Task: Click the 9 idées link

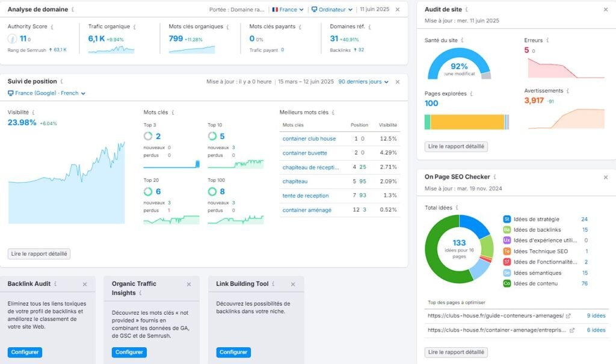Action: (596, 315)
